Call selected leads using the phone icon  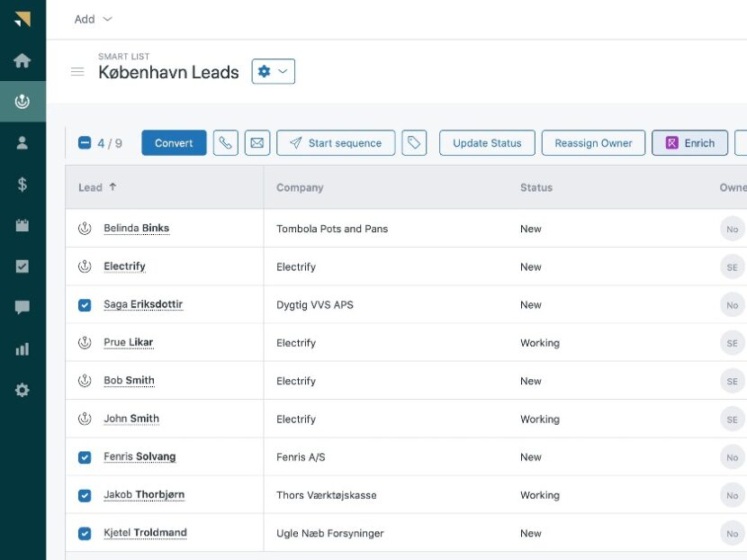click(226, 143)
